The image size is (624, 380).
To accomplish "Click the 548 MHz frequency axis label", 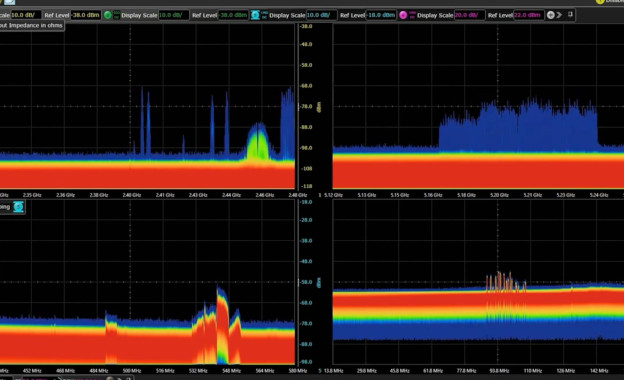I will 231,371.
